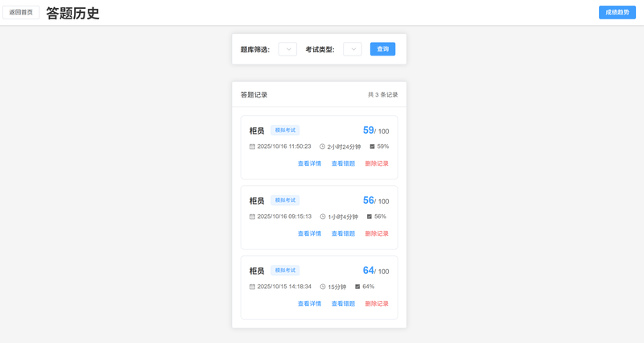Click the 共 3 条记录 count text
Viewport: 644px width, 343px height.
click(383, 95)
